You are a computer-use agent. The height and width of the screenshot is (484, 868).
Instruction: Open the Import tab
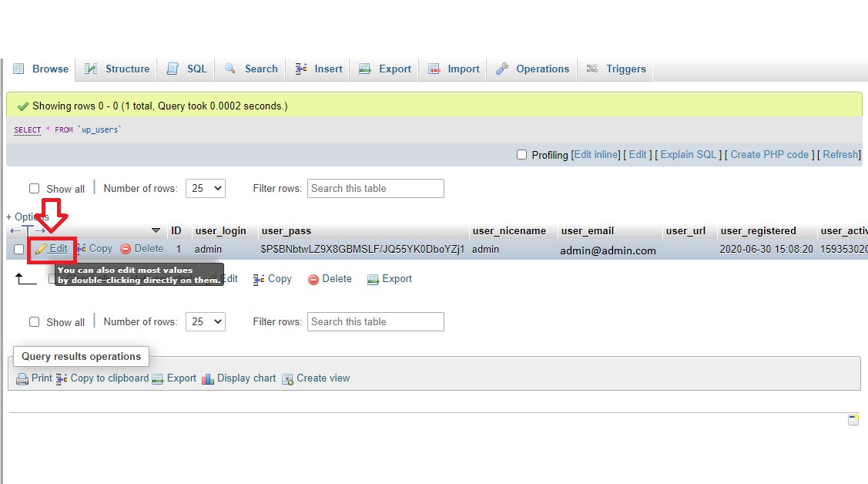pyautogui.click(x=454, y=69)
